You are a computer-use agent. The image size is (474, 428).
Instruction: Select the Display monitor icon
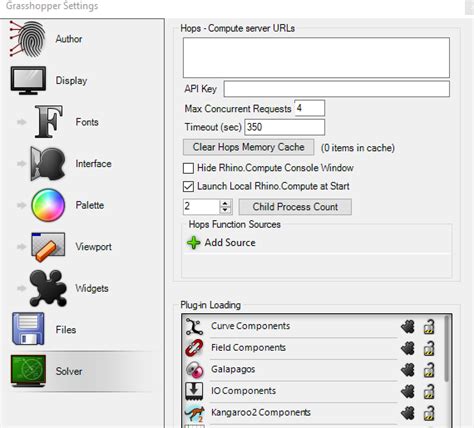[x=28, y=80]
